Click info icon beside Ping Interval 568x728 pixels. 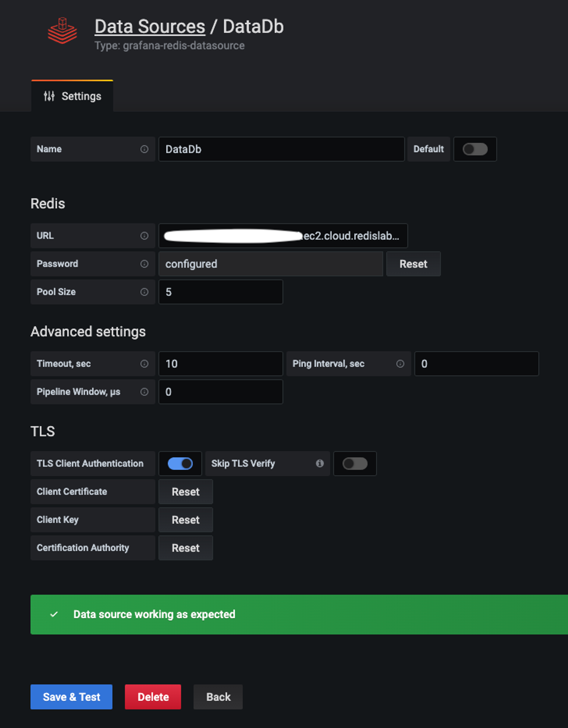click(400, 363)
